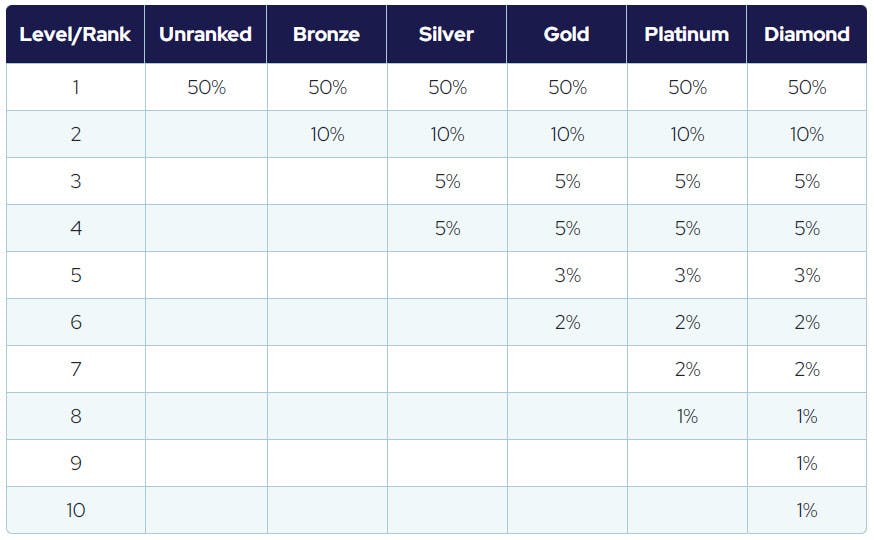The width and height of the screenshot is (874, 540).
Task: Click the Diamond column header
Action: pyautogui.click(x=807, y=34)
